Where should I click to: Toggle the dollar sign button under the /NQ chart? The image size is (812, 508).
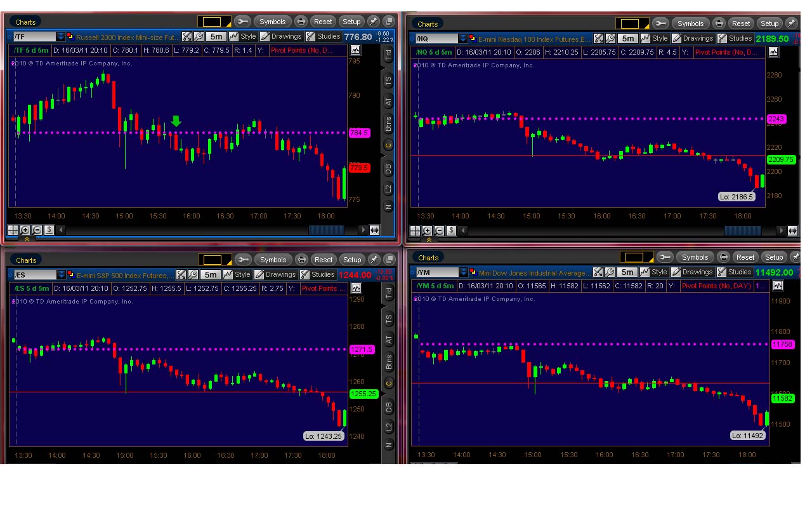tap(451, 231)
